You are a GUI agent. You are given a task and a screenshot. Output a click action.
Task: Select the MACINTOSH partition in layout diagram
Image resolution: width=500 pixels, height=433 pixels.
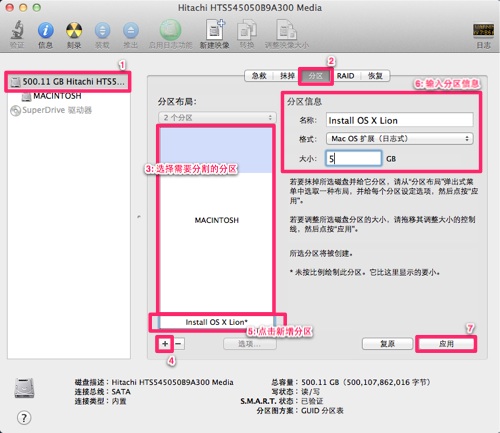pyautogui.click(x=217, y=220)
